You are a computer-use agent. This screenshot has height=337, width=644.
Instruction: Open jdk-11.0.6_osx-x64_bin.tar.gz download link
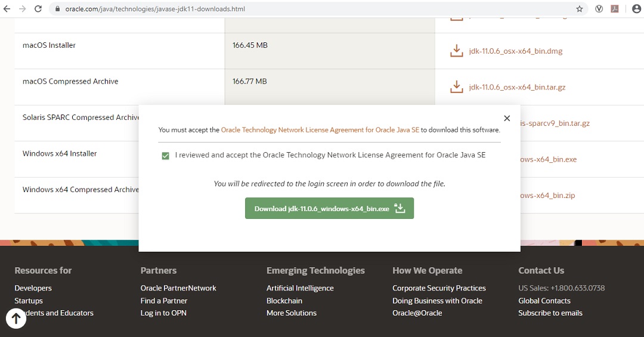[517, 87]
